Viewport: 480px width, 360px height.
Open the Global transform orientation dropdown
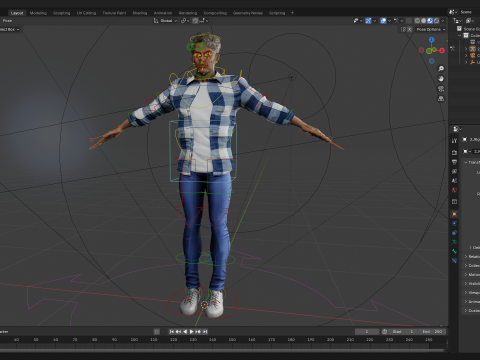[x=165, y=21]
